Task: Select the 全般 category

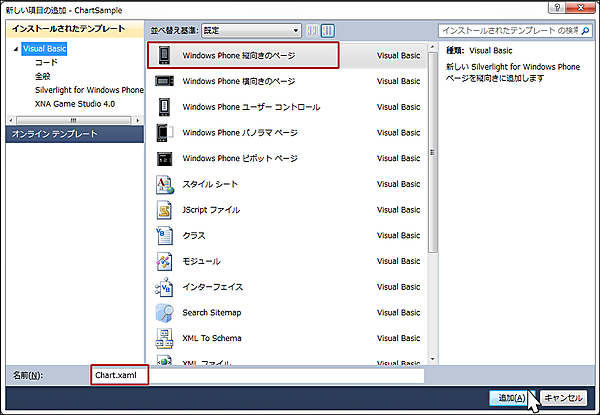Action: coord(42,76)
